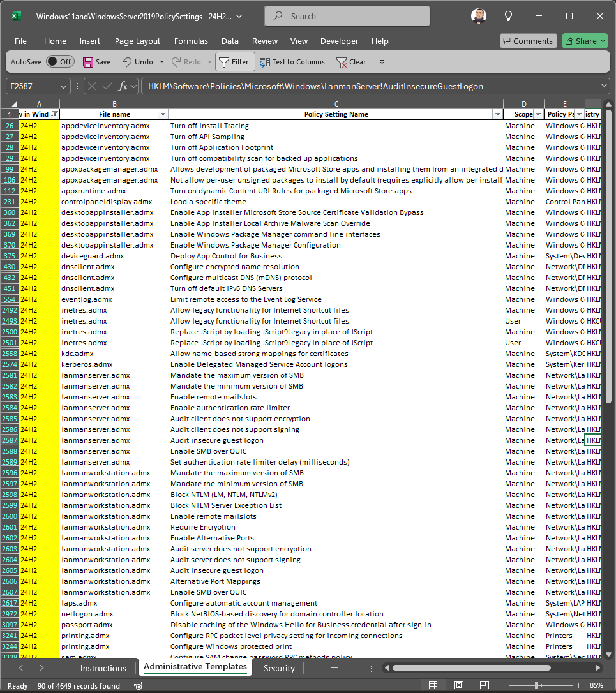Image resolution: width=616 pixels, height=693 pixels.
Task: Click the Save toolbar button
Action: (97, 62)
